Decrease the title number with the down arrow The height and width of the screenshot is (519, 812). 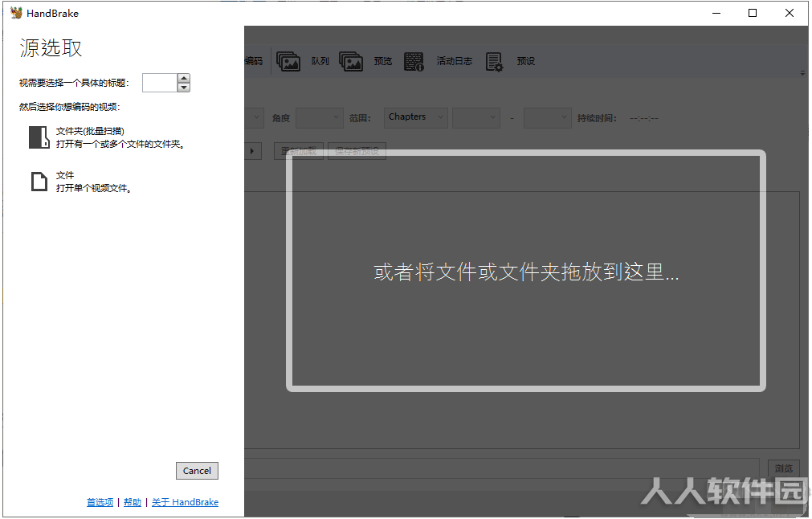[x=183, y=88]
